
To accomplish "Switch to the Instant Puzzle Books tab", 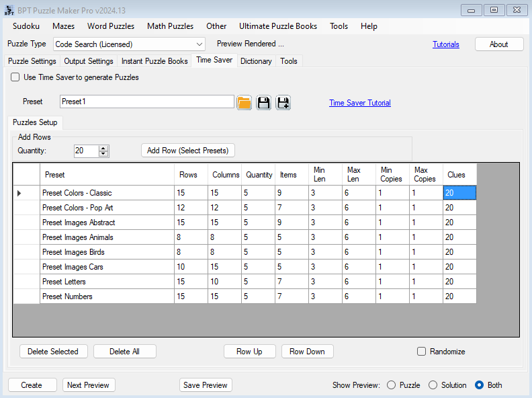I will pos(154,61).
